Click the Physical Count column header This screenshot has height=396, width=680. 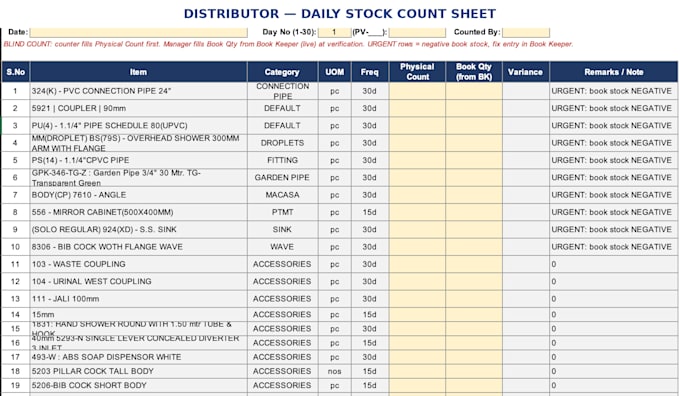[417, 72]
